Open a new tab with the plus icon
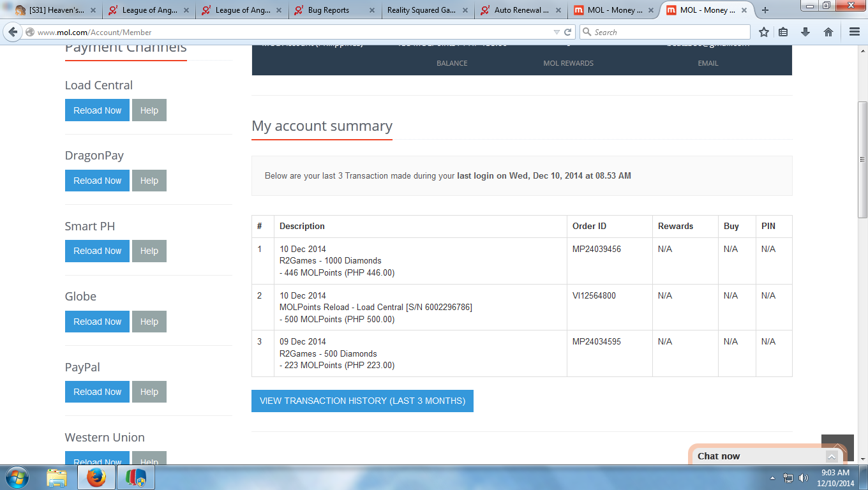 click(765, 10)
